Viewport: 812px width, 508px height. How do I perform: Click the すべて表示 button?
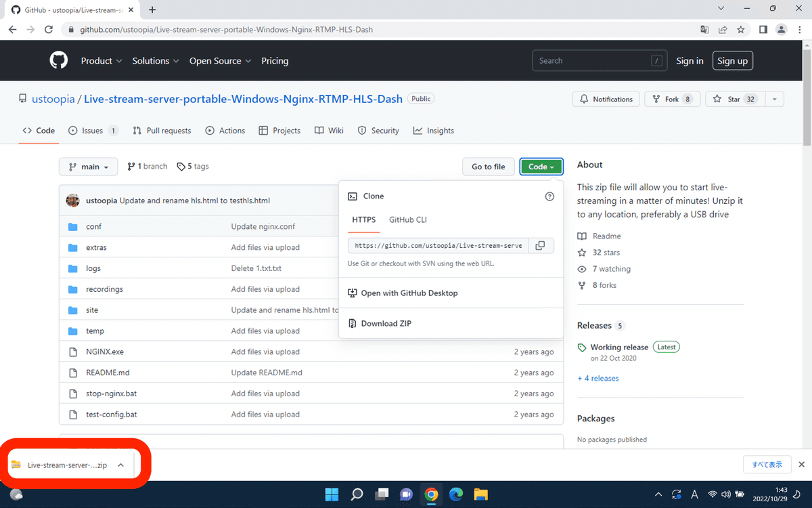(767, 465)
